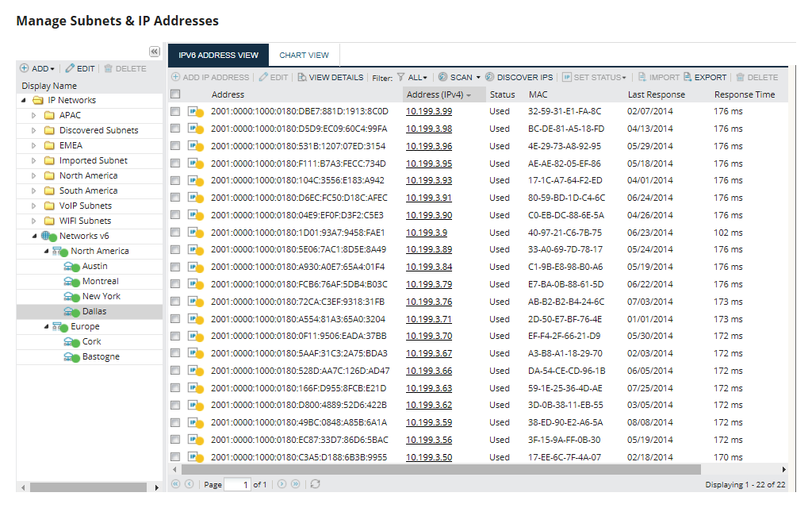Tick the checkbox for address 10.199.3.50

pyautogui.click(x=176, y=457)
